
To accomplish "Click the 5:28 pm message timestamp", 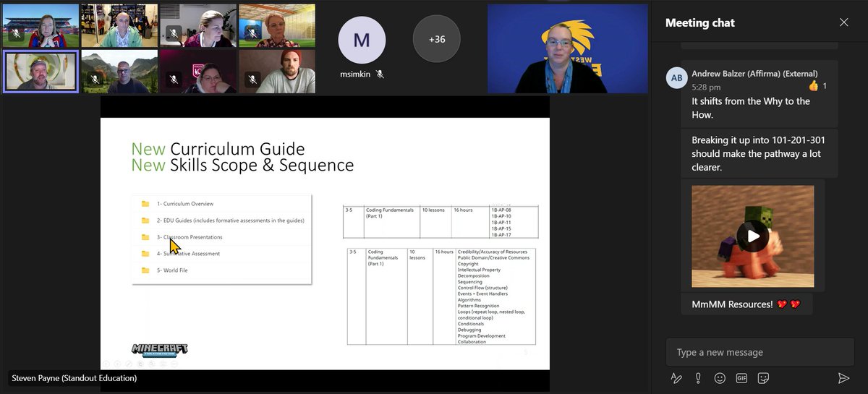I will click(x=707, y=87).
